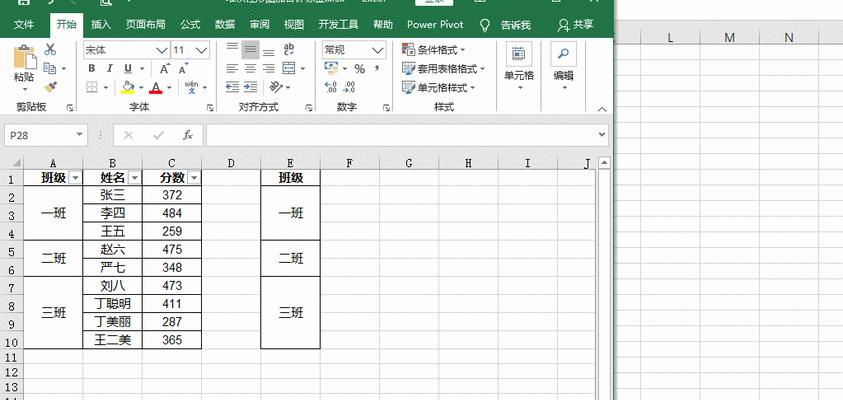This screenshot has height=400, width=843.
Task: Open filter dropdown for 班级 column
Action: pos(75,178)
